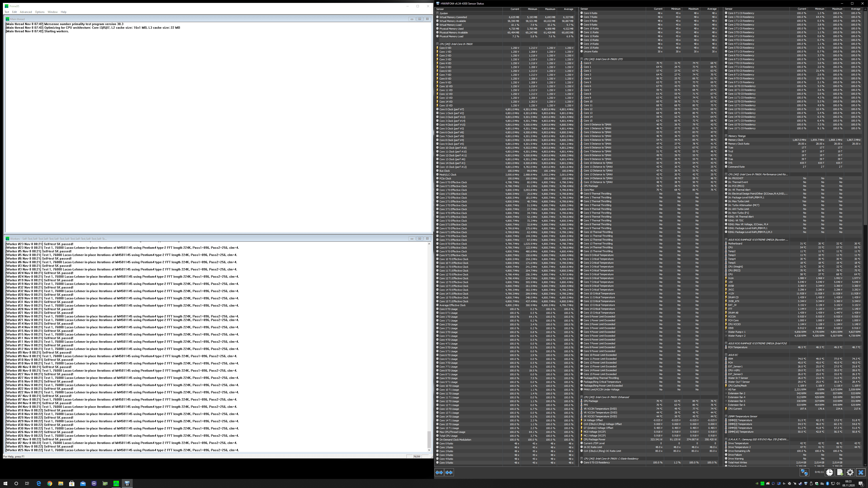Open the graphics card app on taskbar

(x=105, y=483)
